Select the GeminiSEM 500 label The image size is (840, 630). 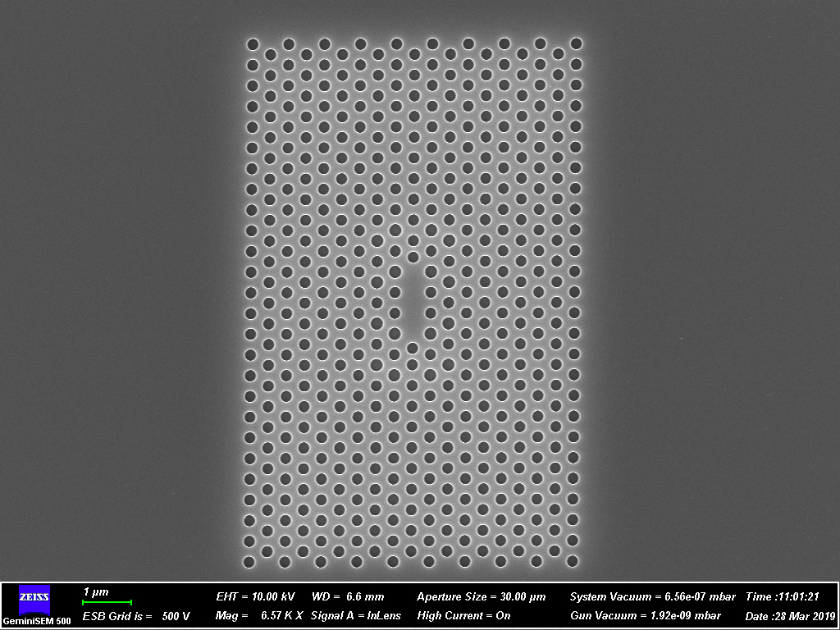point(36,620)
